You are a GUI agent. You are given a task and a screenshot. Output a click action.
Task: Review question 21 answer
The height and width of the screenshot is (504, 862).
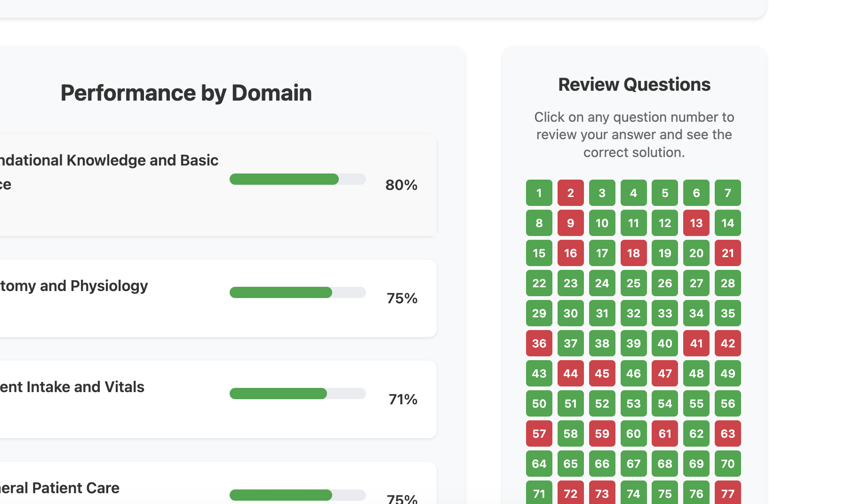click(x=727, y=253)
